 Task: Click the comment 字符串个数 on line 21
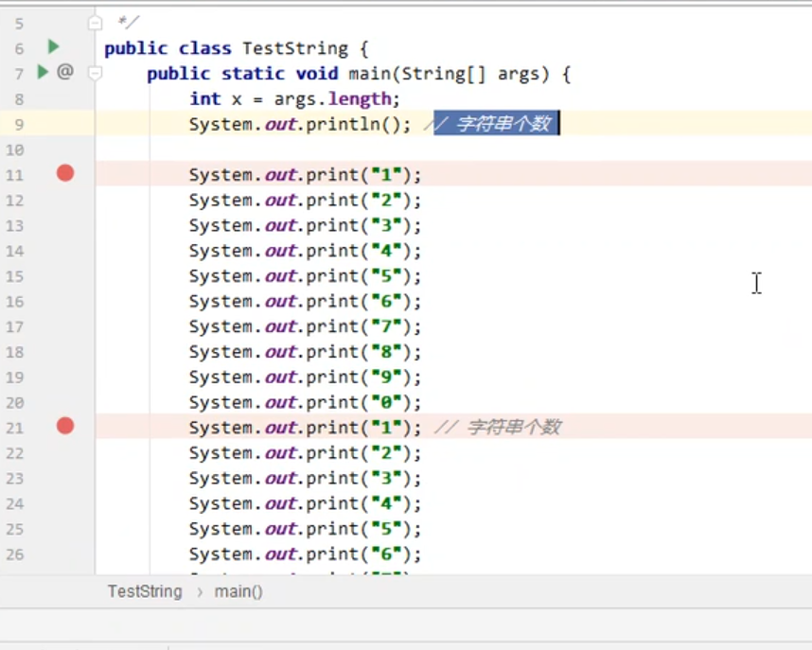(513, 428)
